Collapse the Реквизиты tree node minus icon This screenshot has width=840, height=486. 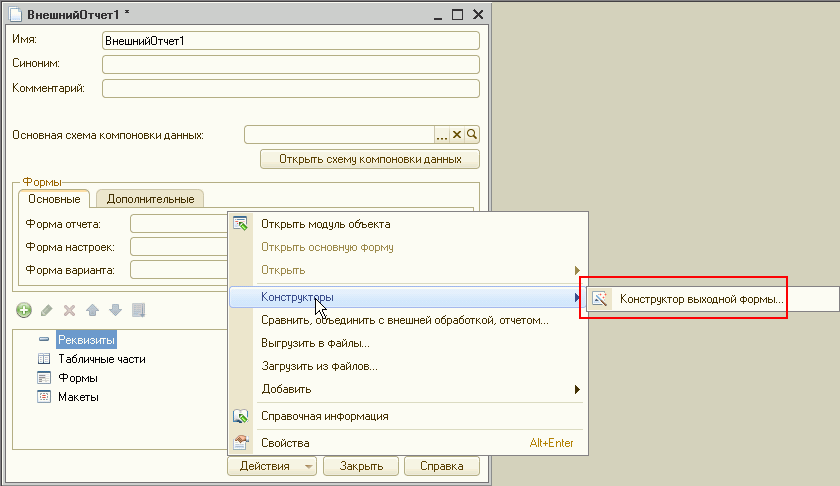44,339
